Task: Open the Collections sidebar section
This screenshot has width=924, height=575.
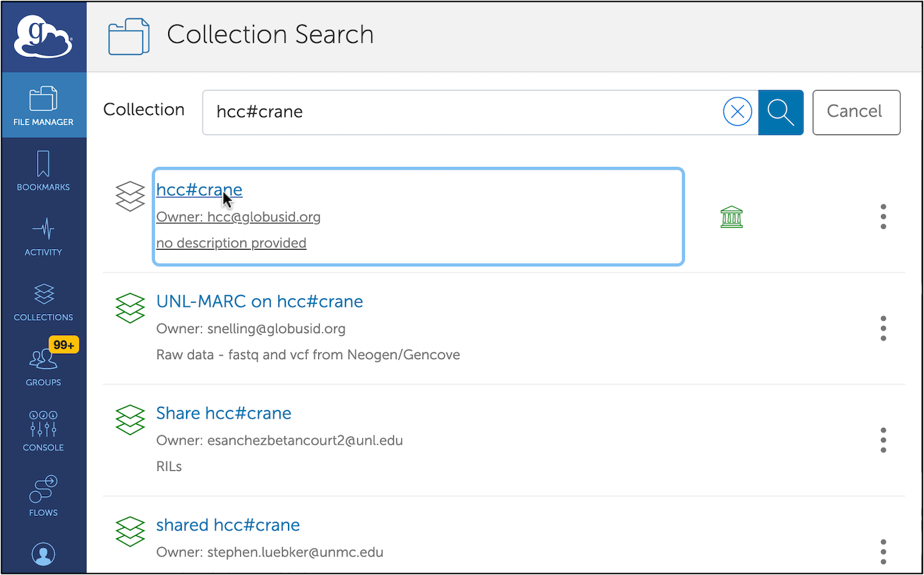Action: tap(44, 301)
